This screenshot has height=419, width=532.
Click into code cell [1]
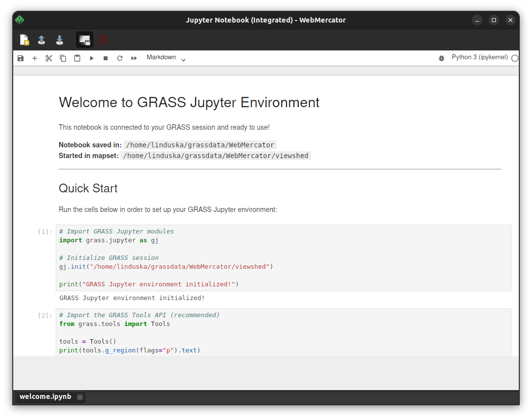click(283, 258)
